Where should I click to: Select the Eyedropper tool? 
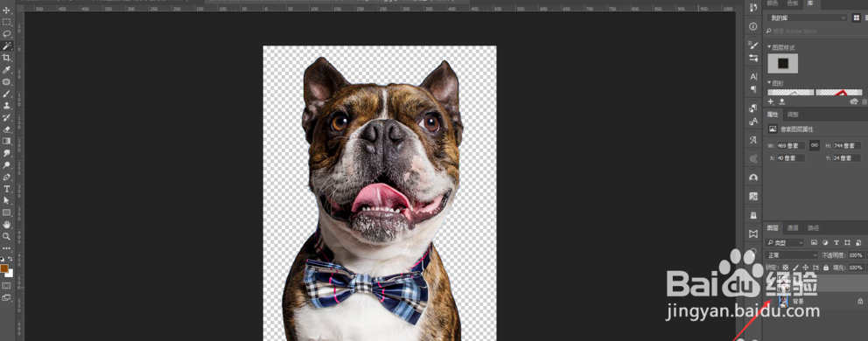(7, 70)
